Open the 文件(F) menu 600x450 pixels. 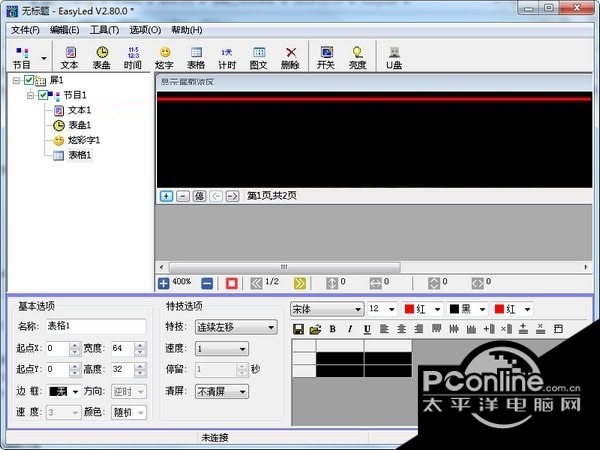click(25, 30)
